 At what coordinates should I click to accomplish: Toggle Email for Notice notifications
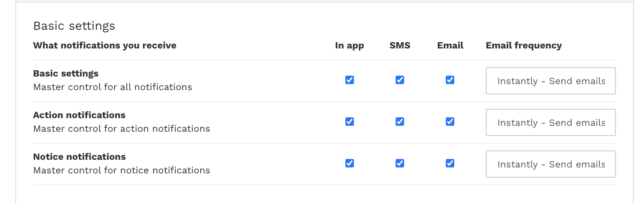(450, 163)
